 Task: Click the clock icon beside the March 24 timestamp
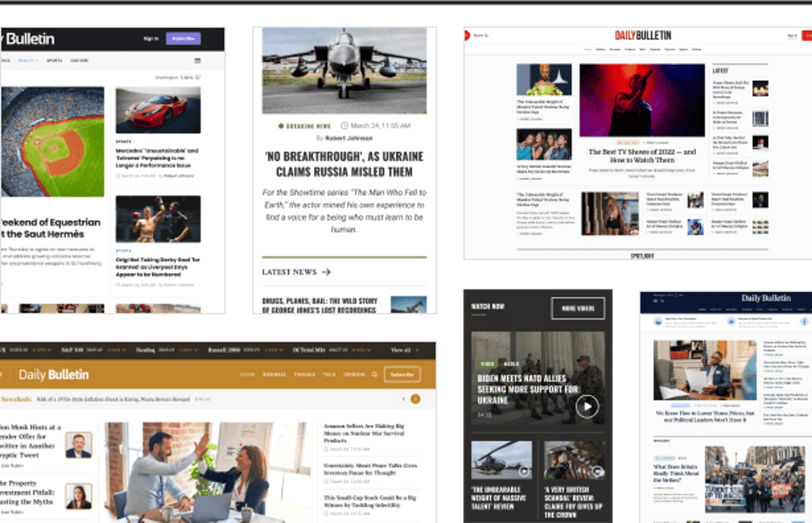click(x=344, y=126)
